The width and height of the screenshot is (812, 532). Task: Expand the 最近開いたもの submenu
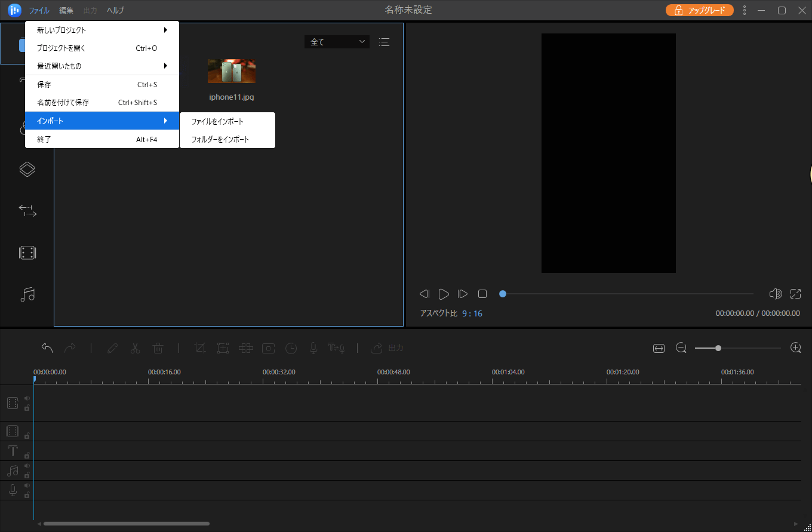(x=102, y=66)
